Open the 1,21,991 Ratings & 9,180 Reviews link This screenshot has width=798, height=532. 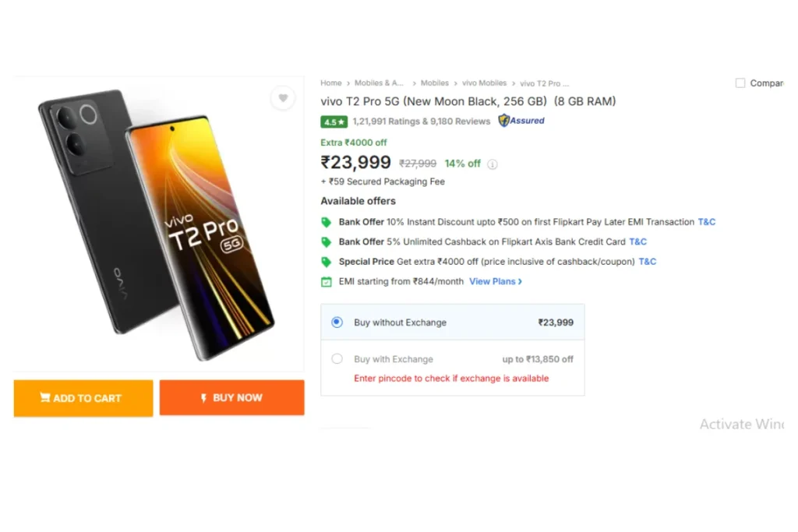tap(422, 122)
